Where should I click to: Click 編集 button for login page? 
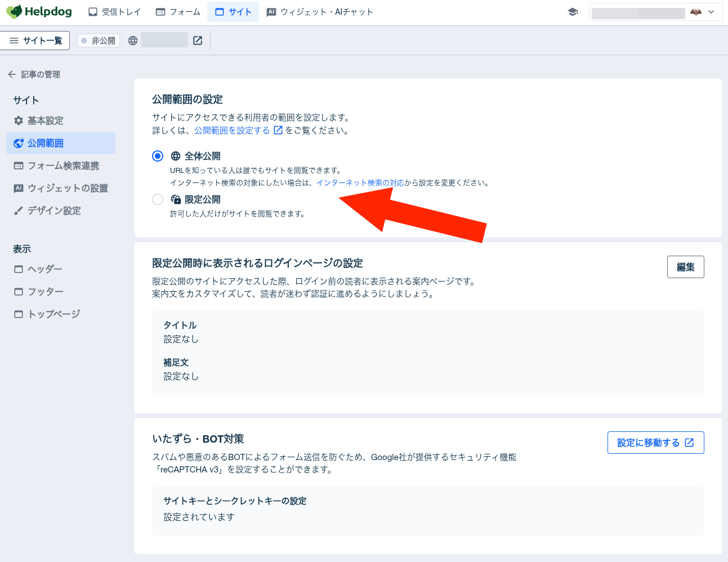(x=685, y=267)
